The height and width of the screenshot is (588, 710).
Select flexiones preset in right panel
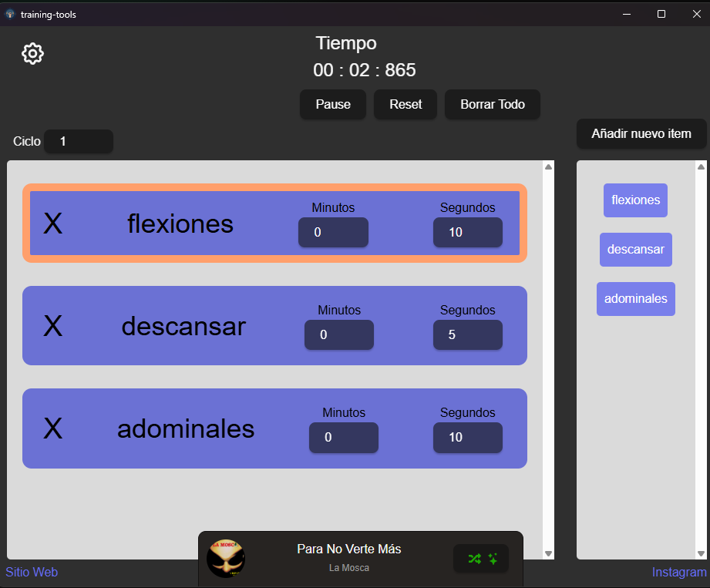[x=635, y=200]
